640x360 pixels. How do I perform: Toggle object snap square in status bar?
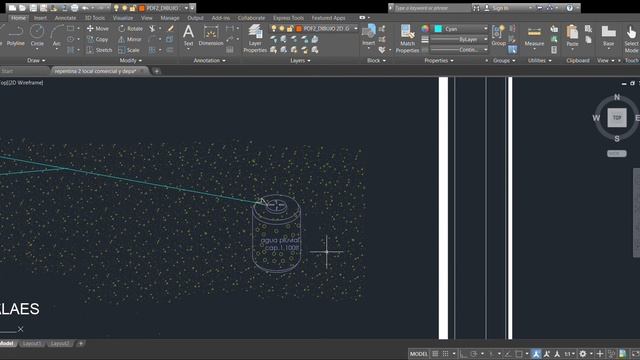pos(519,354)
